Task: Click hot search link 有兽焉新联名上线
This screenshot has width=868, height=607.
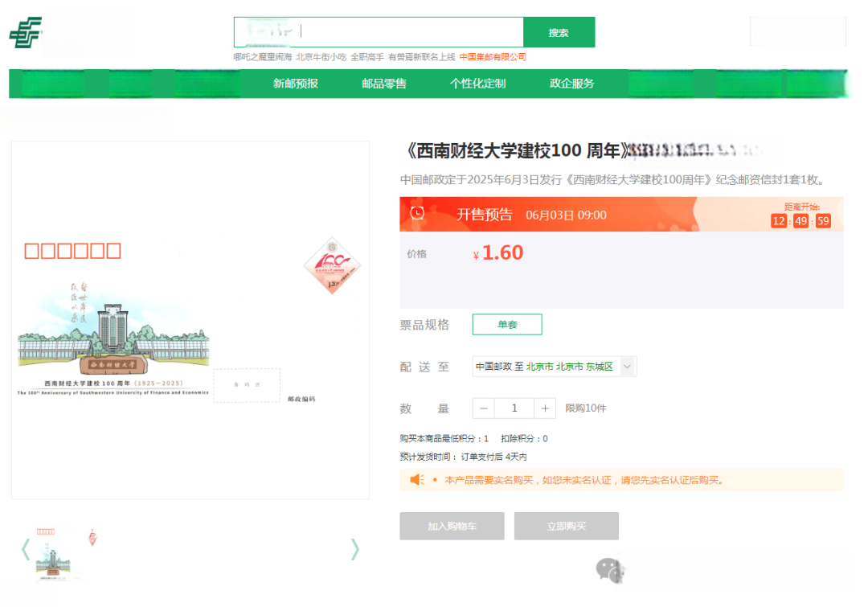Action: coord(421,57)
